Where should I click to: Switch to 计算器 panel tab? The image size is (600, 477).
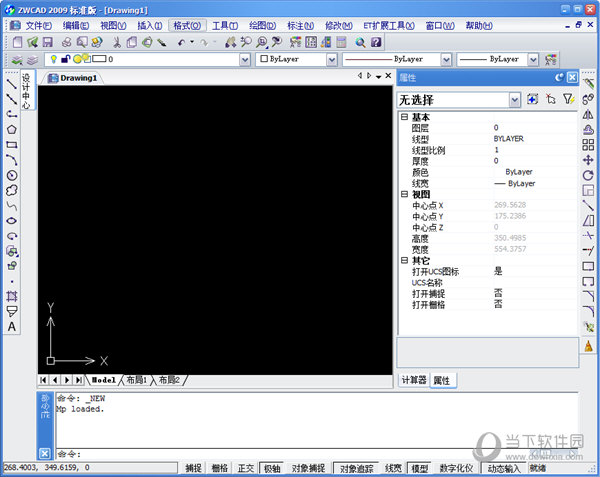(414, 380)
